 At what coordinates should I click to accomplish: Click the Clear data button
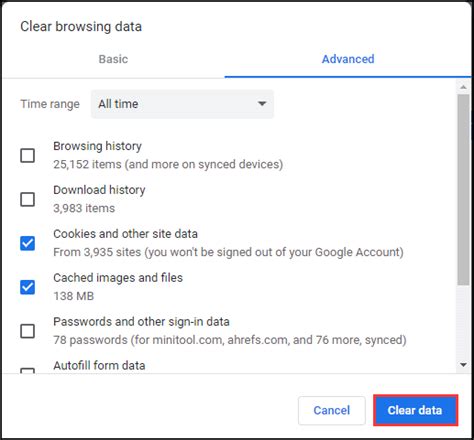[x=415, y=410]
